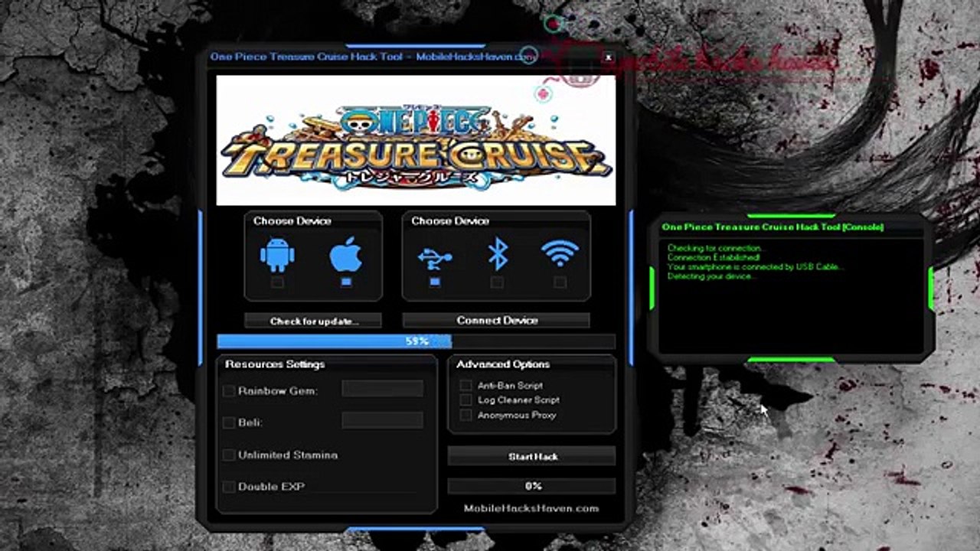Click the "connected by USB Cable" console line

click(756, 267)
